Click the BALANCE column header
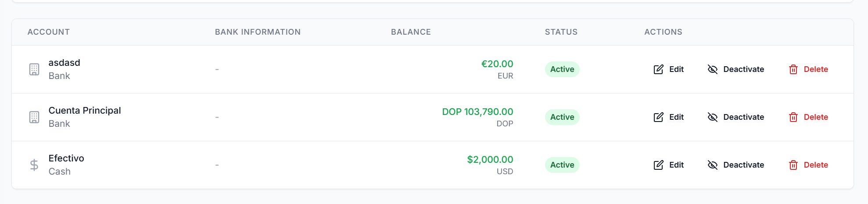 click(411, 32)
